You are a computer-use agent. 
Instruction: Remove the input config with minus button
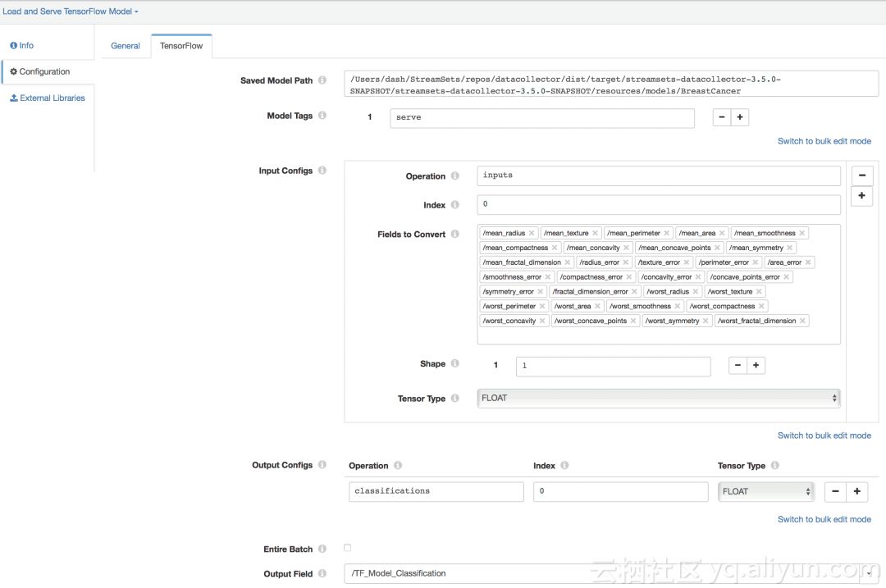click(x=861, y=175)
